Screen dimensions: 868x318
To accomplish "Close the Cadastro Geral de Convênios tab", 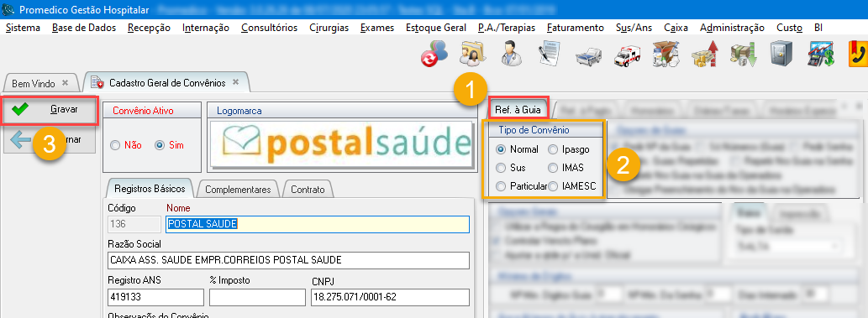I will [235, 82].
